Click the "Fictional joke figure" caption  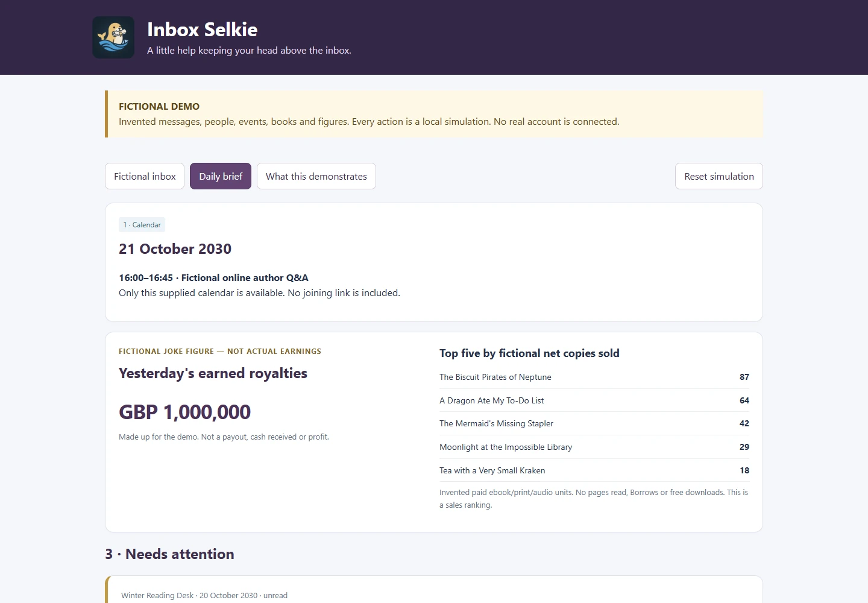point(220,352)
